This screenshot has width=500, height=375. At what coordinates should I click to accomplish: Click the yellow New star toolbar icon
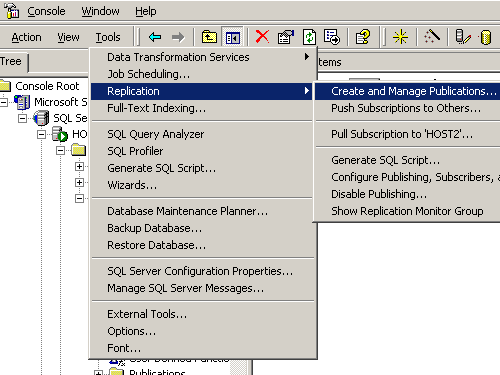coord(400,37)
